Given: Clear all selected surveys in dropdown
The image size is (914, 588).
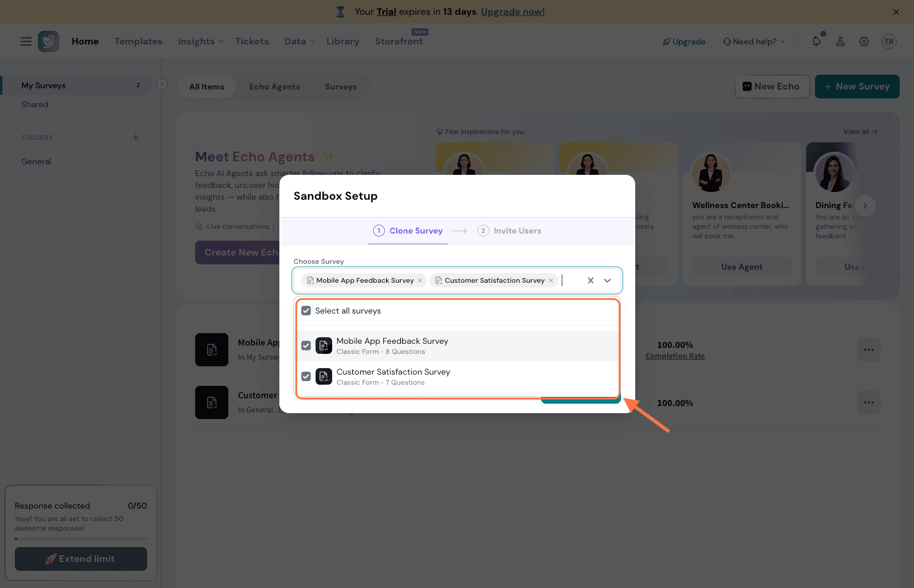Looking at the screenshot, I should [590, 281].
